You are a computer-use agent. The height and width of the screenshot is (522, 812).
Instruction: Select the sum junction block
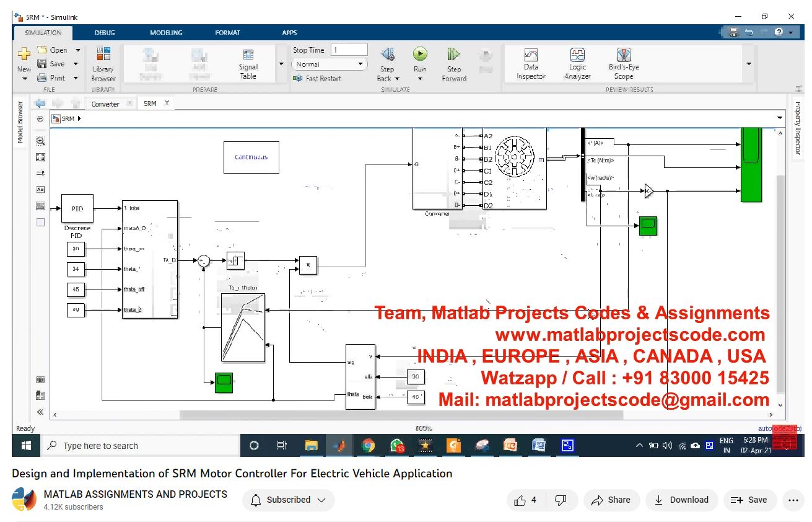pos(203,262)
